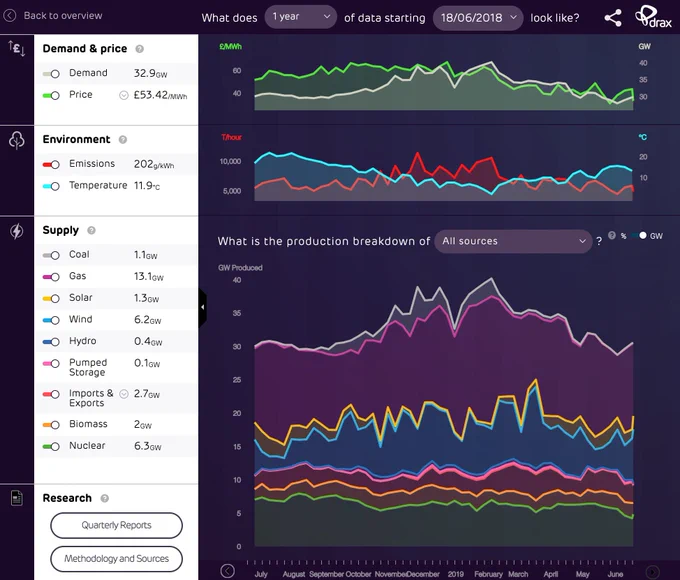This screenshot has height=580, width=680.
Task: Open help for Demand & price
Action: click(x=139, y=49)
